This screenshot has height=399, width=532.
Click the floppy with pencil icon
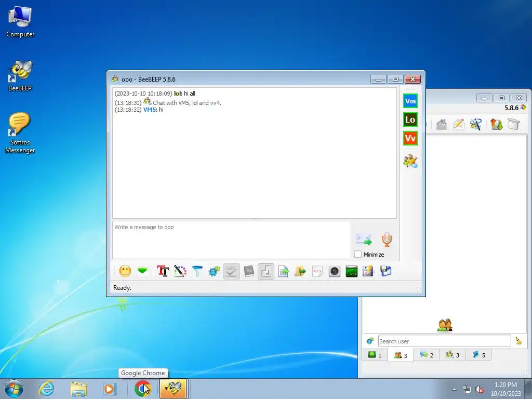point(368,271)
